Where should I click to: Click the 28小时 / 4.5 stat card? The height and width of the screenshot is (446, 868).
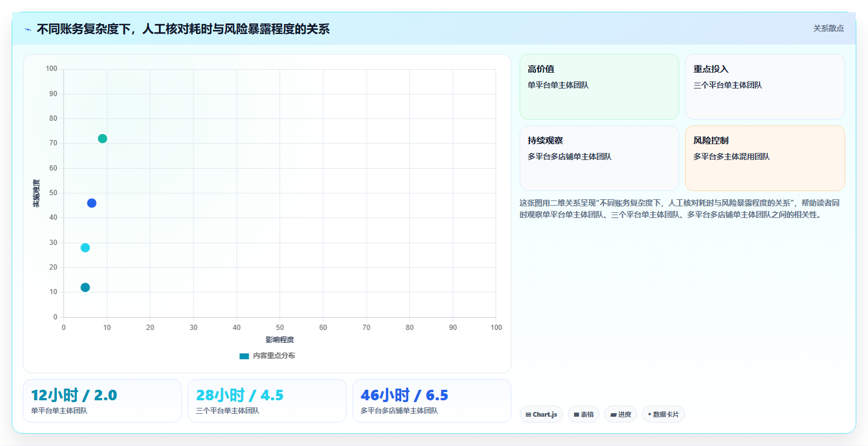[267, 401]
